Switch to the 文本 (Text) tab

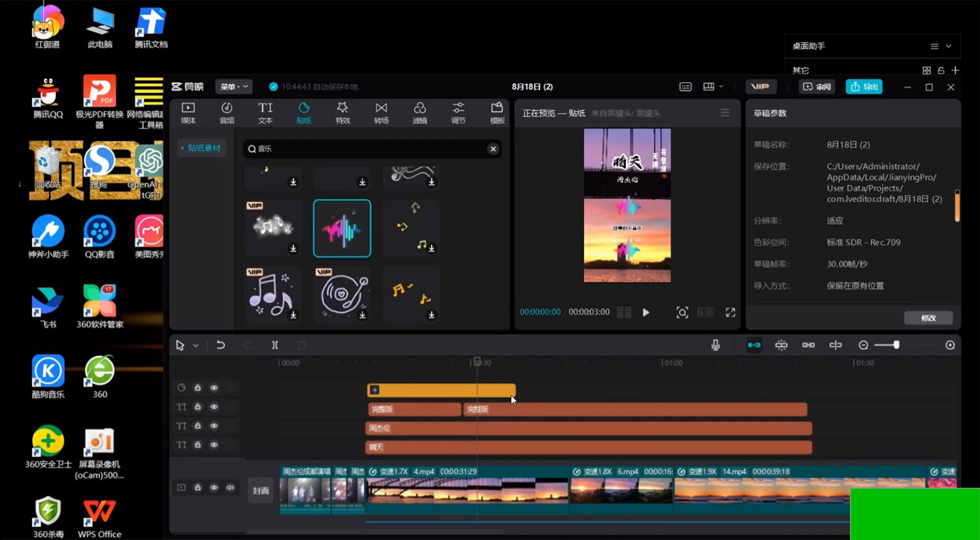(265, 112)
